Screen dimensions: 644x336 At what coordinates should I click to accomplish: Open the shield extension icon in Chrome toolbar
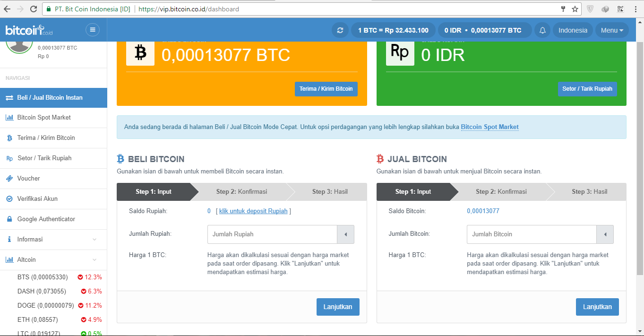click(x=590, y=9)
